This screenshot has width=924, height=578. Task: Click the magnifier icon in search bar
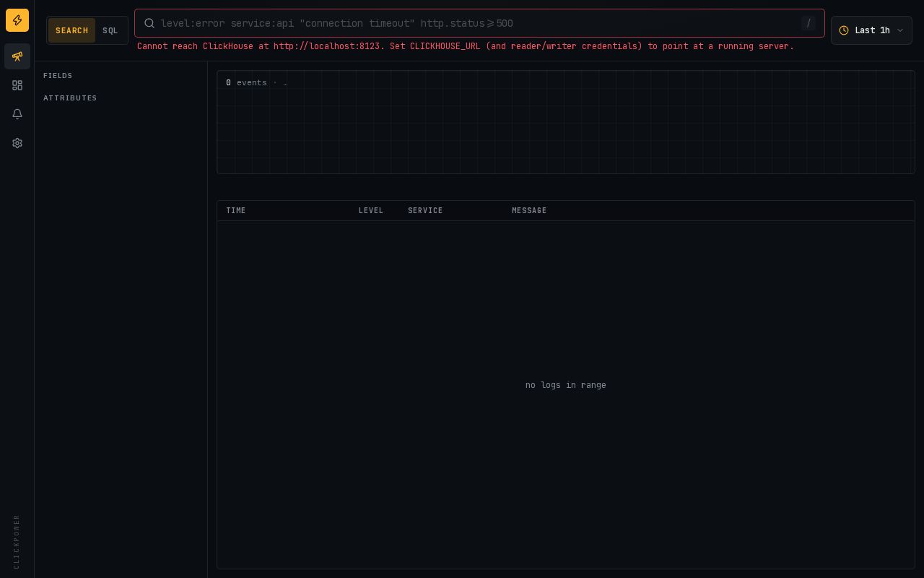149,23
